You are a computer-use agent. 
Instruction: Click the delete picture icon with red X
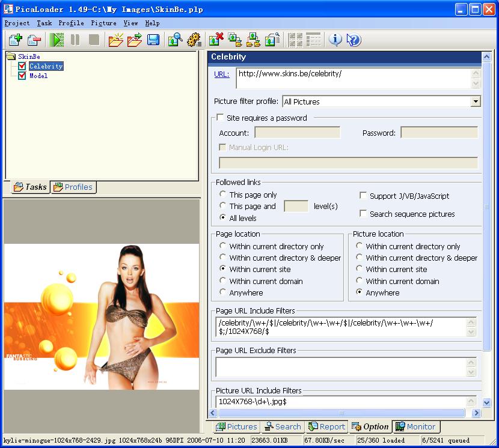pyautogui.click(x=215, y=40)
